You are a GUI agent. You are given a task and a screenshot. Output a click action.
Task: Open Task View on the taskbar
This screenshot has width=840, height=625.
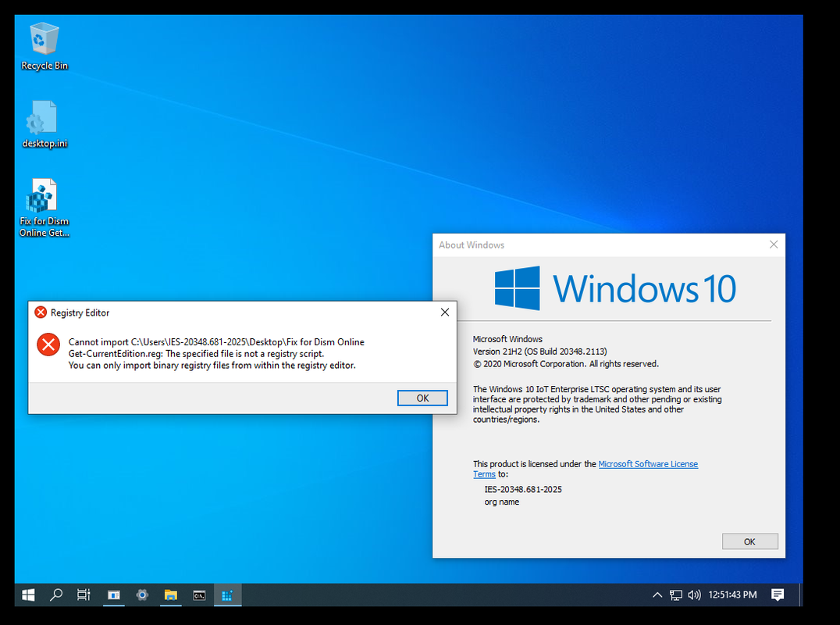[84, 595]
